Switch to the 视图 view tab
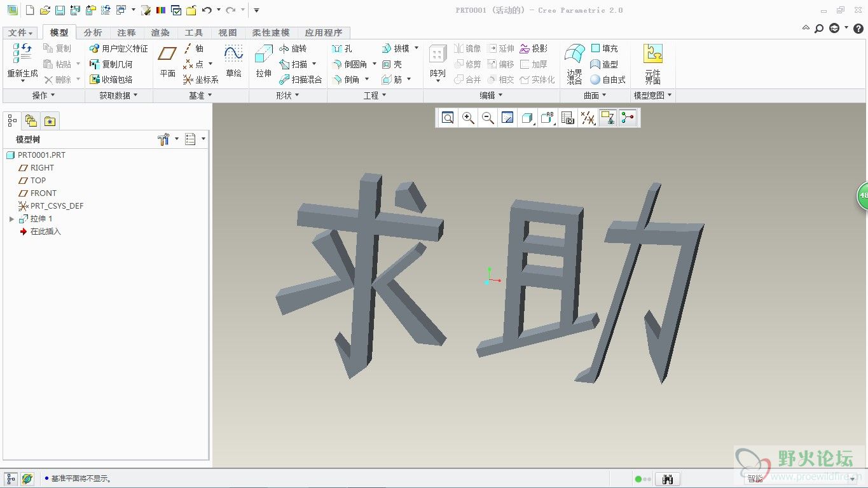Image resolution: width=868 pixels, height=488 pixels. pyautogui.click(x=228, y=32)
